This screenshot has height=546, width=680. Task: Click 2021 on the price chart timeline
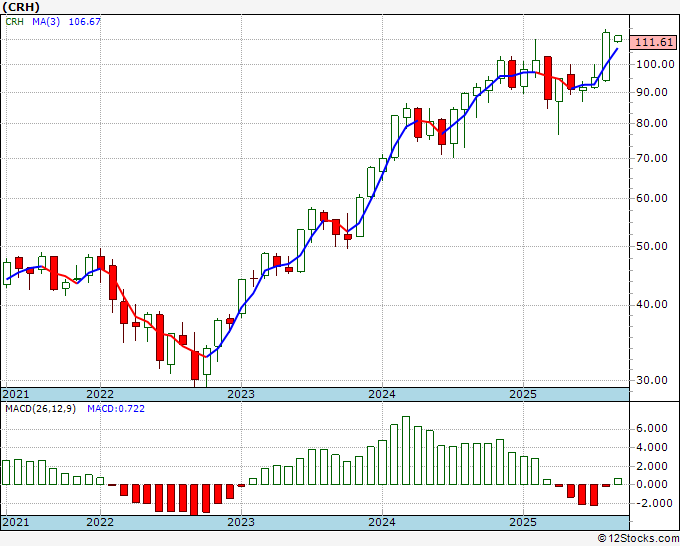(x=16, y=394)
